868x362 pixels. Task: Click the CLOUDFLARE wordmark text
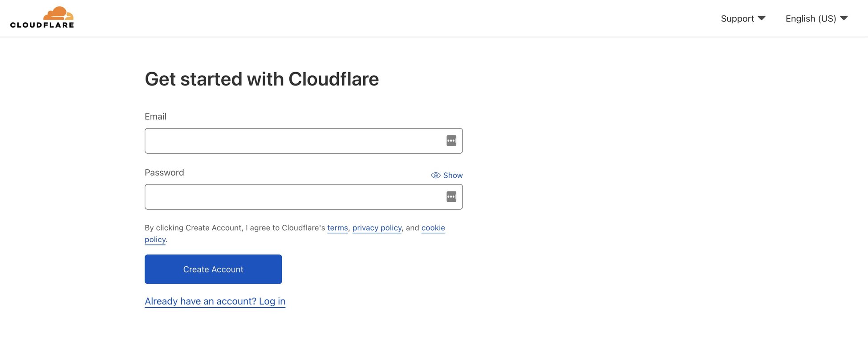pyautogui.click(x=42, y=25)
